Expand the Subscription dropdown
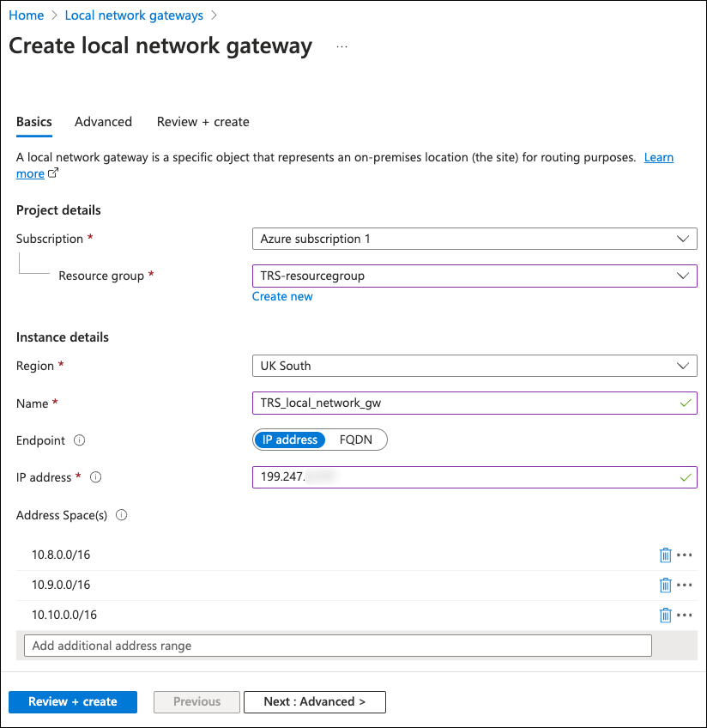The width and height of the screenshot is (707, 728). [x=474, y=239]
